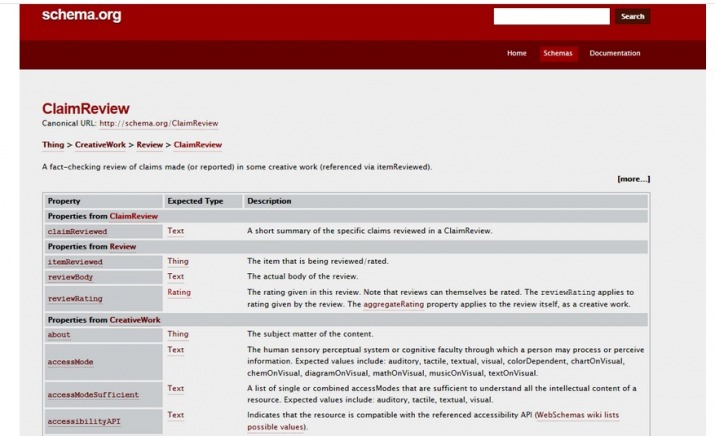
Task: Go to Review in breadcrumb
Action: click(x=150, y=145)
